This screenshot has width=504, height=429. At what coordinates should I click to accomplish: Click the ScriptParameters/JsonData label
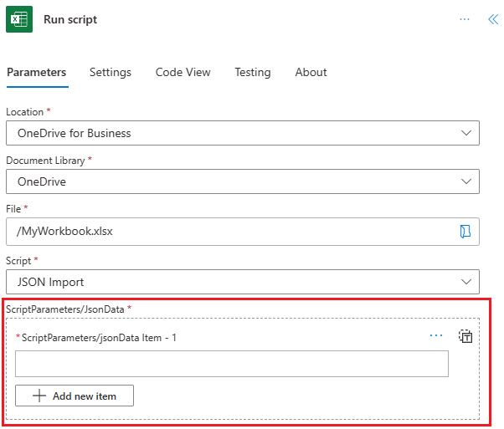coord(65,309)
